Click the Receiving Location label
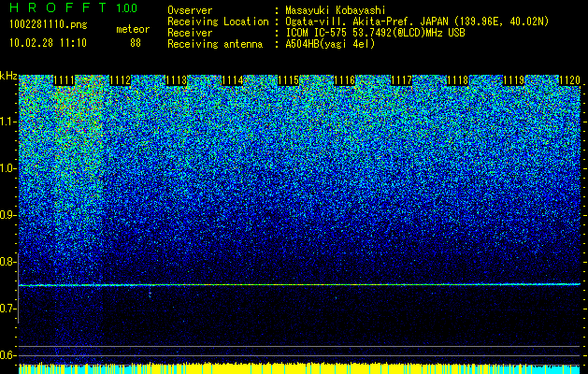 point(218,22)
